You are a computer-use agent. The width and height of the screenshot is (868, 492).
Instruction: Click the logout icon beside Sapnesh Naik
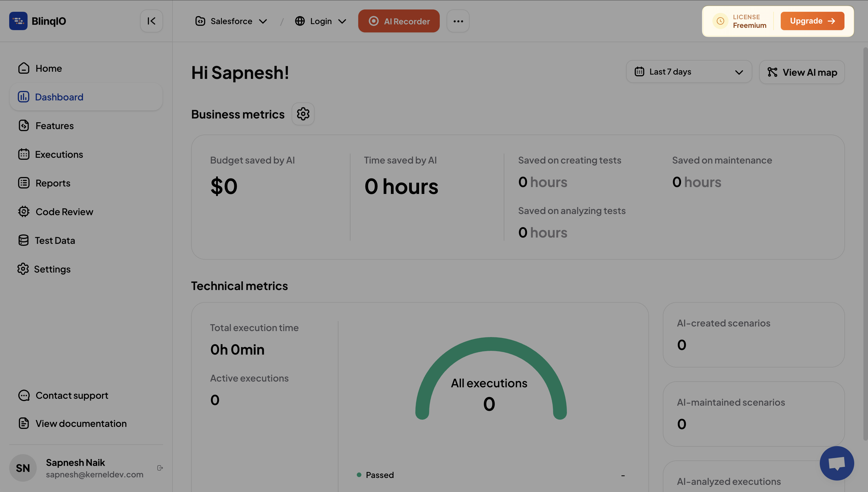pyautogui.click(x=160, y=468)
